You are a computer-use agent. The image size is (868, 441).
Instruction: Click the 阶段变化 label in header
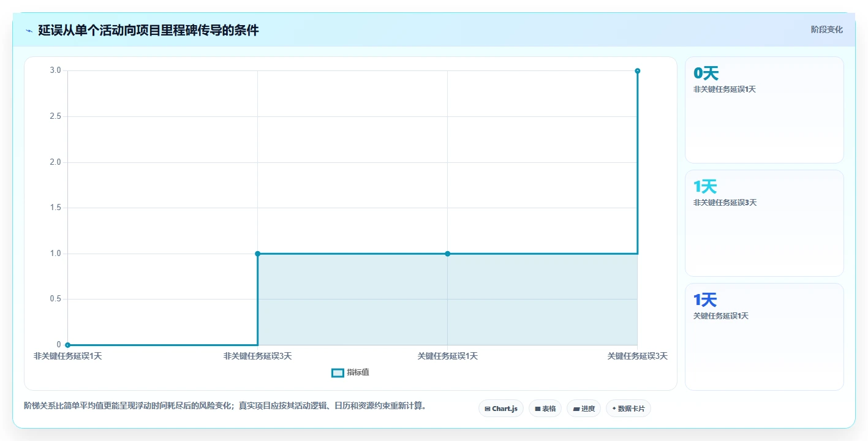tap(827, 29)
